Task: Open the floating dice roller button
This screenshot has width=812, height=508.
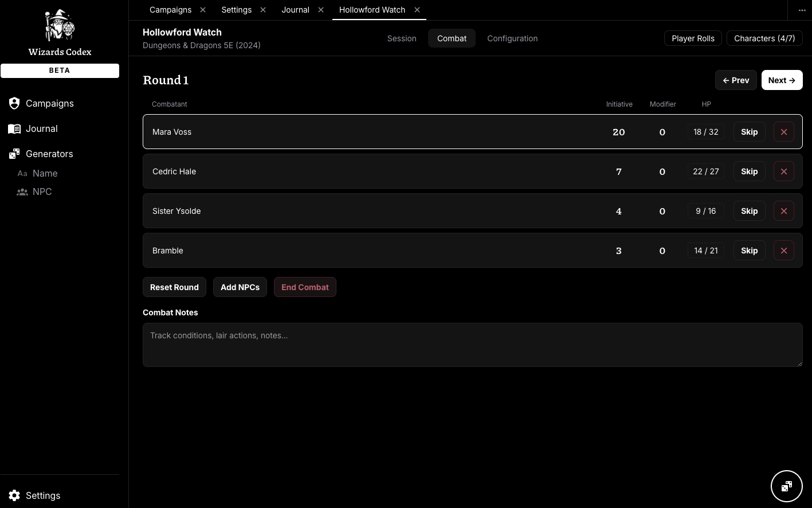Action: pos(787,486)
